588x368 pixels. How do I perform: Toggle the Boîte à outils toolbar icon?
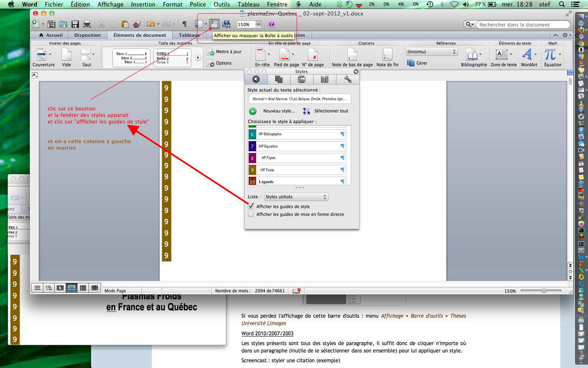(x=214, y=24)
